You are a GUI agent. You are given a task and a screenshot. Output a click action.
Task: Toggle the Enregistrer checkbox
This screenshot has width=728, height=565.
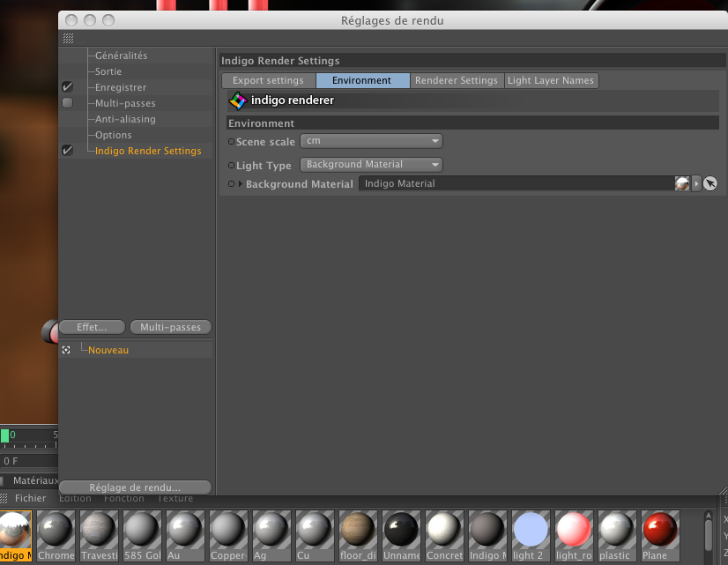pos(67,86)
